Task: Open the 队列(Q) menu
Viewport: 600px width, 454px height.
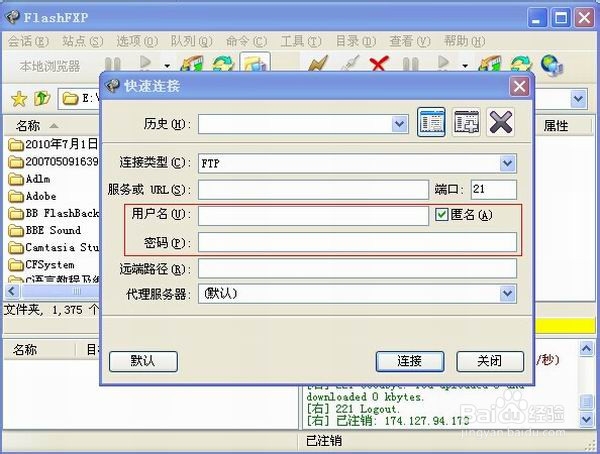Action: 191,41
